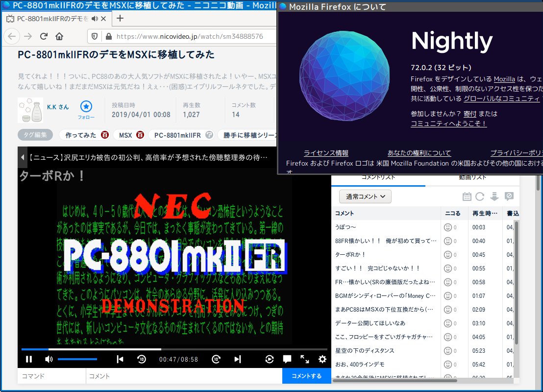
Task: Open the 寄付 donation link
Action: click(470, 114)
